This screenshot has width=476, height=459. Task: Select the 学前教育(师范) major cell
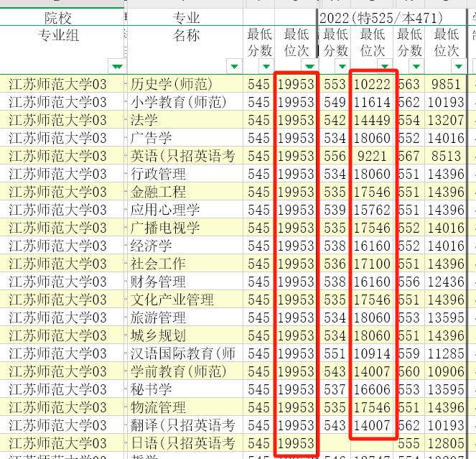(185, 371)
